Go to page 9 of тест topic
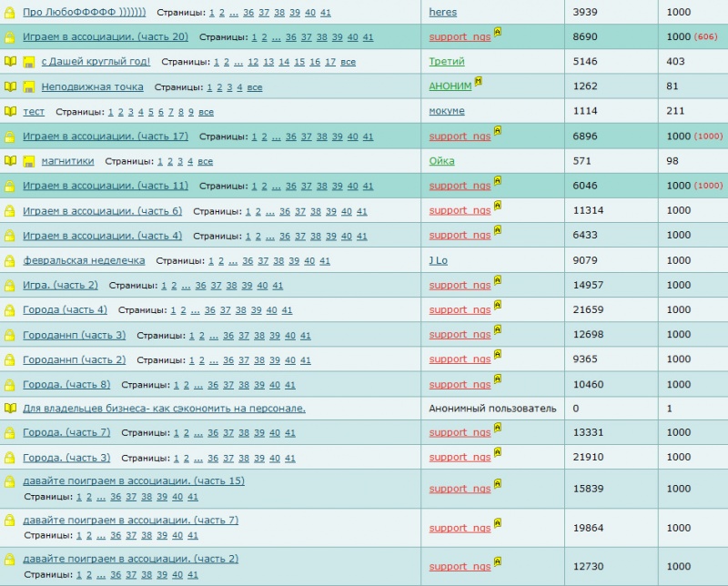Viewport: 728px width, 586px height. pyautogui.click(x=191, y=112)
